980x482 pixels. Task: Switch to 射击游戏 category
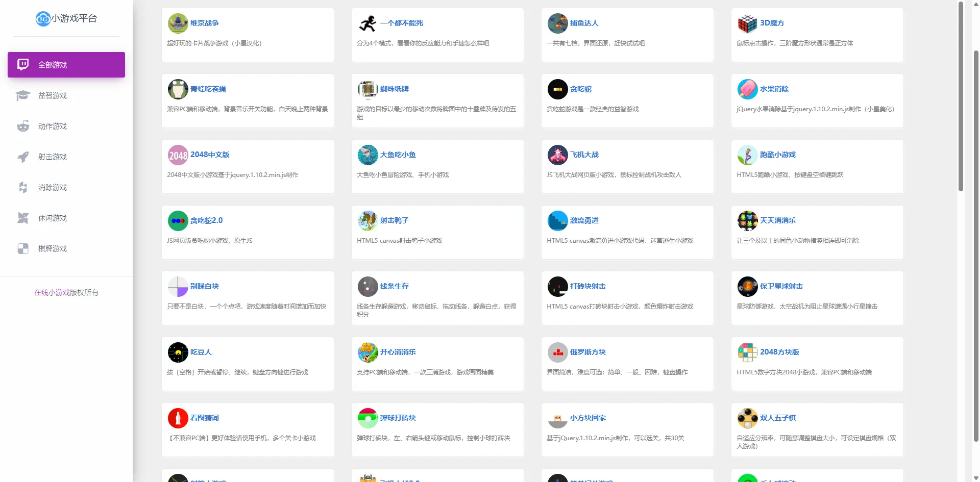[53, 157]
